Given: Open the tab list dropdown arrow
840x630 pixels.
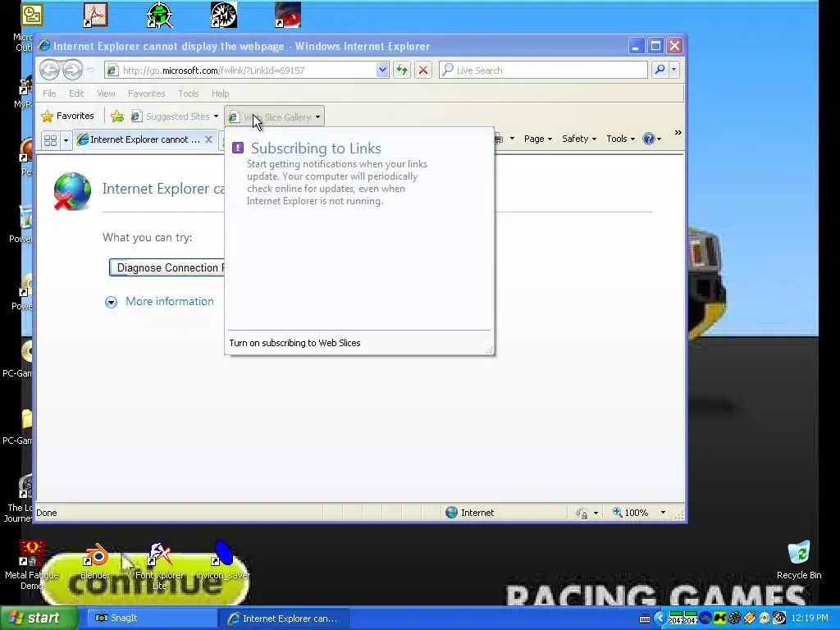Looking at the screenshot, I should [66, 140].
